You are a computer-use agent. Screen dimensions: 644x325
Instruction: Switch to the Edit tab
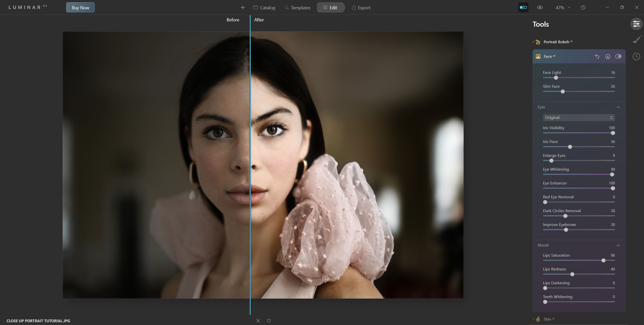click(x=331, y=8)
